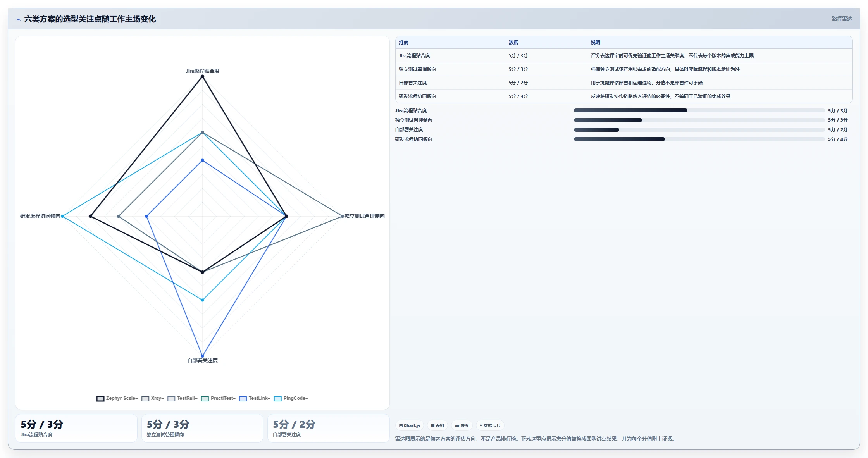
Task: Click the 独立测试管理倾向 progress bar
Action: (699, 120)
